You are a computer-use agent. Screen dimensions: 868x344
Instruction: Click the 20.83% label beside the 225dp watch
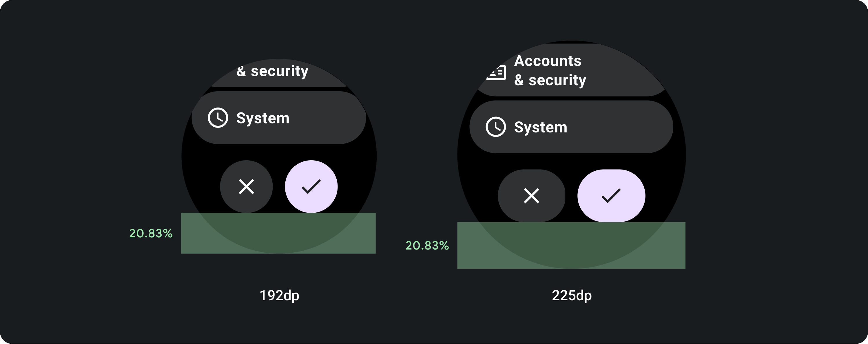(427, 245)
